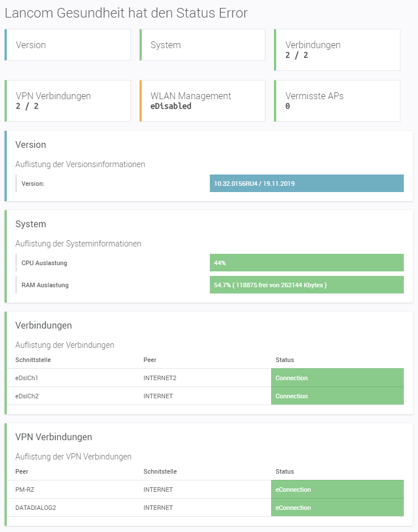Screen dimensions: 418x532
Task: Open the Verbindungen 2 / 2 card
Action: 337,50
